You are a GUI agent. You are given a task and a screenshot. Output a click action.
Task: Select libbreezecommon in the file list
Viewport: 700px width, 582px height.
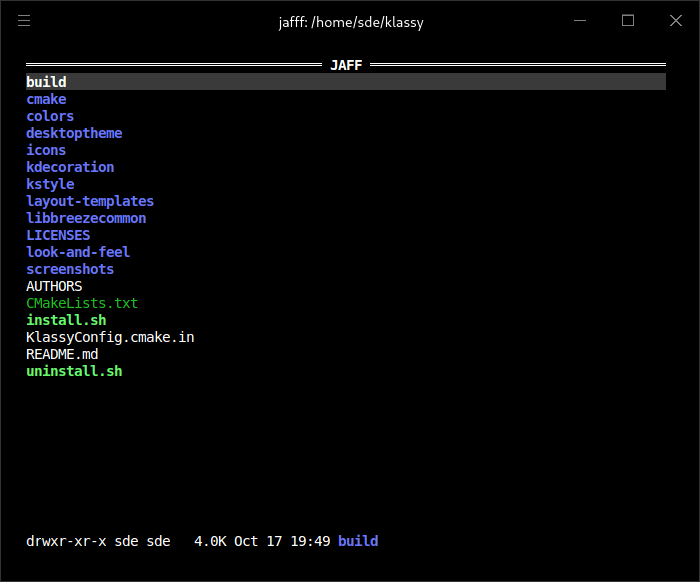(86, 218)
